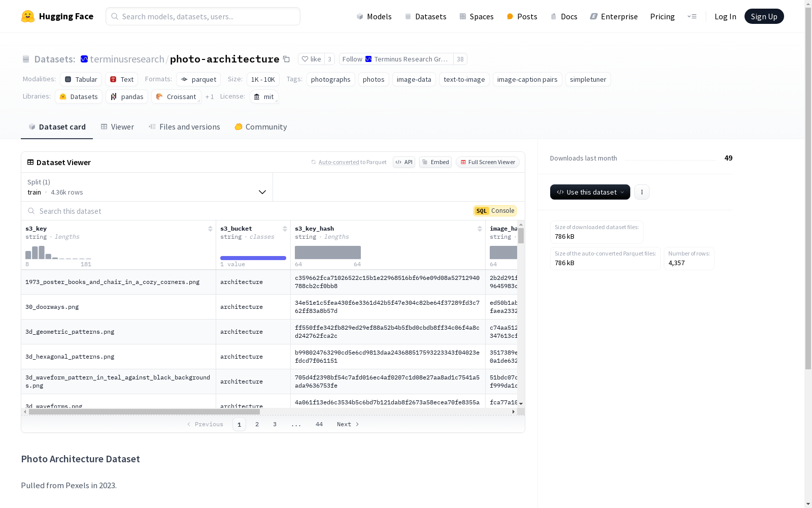Show additional libraries with +1
This screenshot has width=812, height=508.
[x=210, y=97]
